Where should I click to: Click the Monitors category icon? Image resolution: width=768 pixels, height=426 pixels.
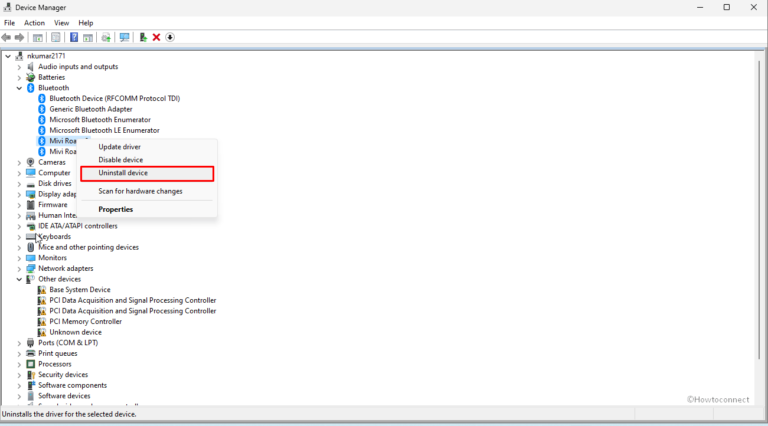[x=30, y=258]
